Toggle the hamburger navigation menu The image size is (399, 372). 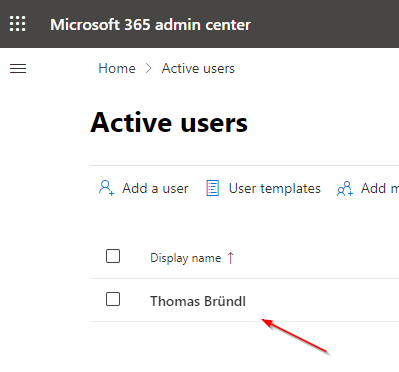(x=18, y=69)
